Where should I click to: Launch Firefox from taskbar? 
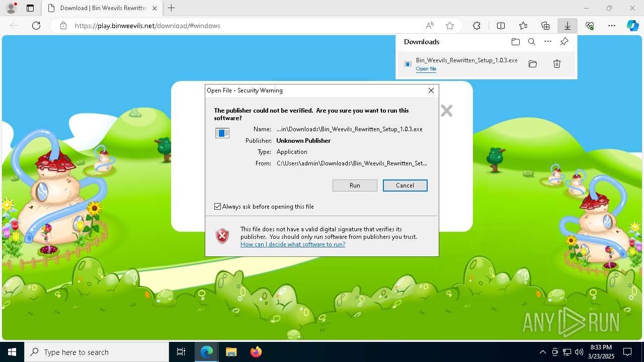coord(256,352)
